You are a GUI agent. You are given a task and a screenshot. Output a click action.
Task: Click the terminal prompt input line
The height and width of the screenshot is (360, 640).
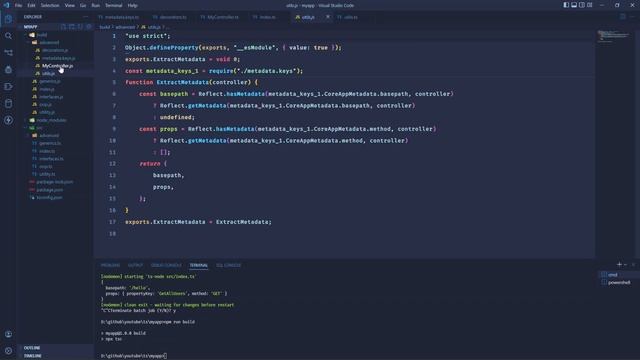point(133,356)
